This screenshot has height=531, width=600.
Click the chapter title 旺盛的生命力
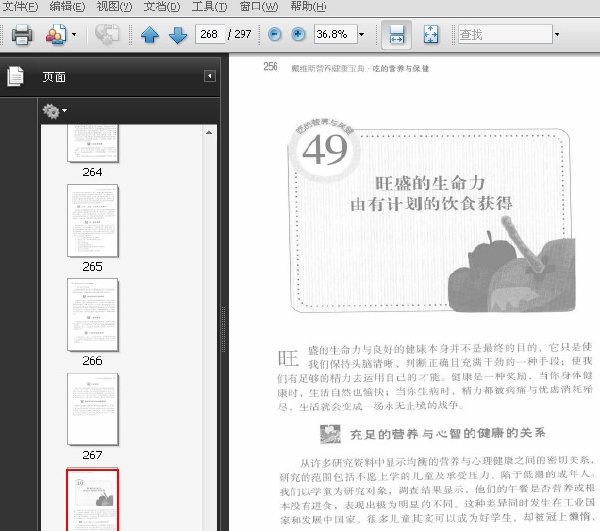(x=430, y=183)
